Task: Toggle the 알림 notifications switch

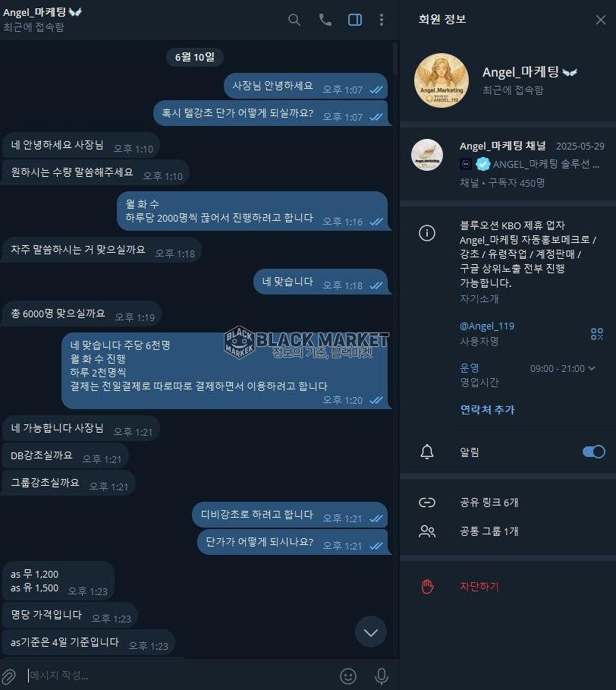Action: coord(593,452)
